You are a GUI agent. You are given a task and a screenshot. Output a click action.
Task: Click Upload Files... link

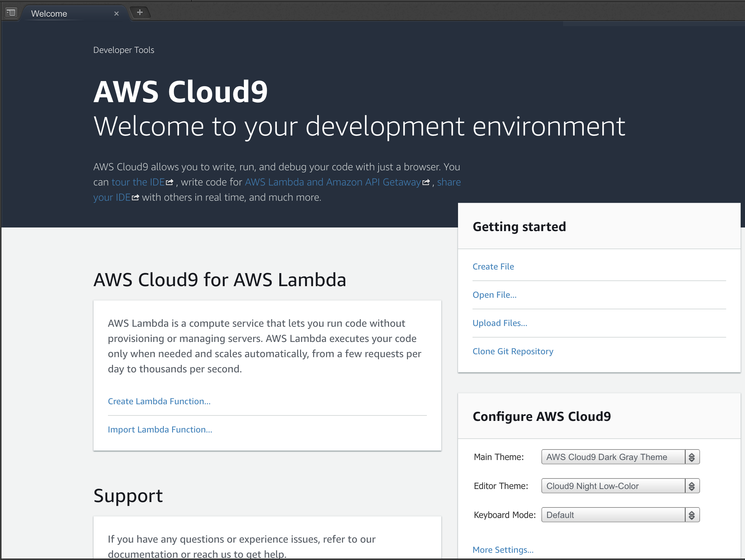pyautogui.click(x=500, y=323)
